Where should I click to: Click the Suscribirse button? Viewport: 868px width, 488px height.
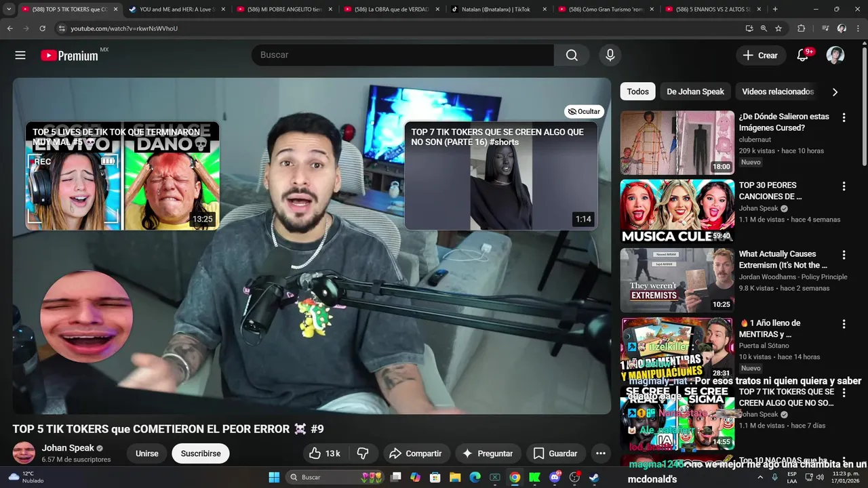tap(201, 453)
